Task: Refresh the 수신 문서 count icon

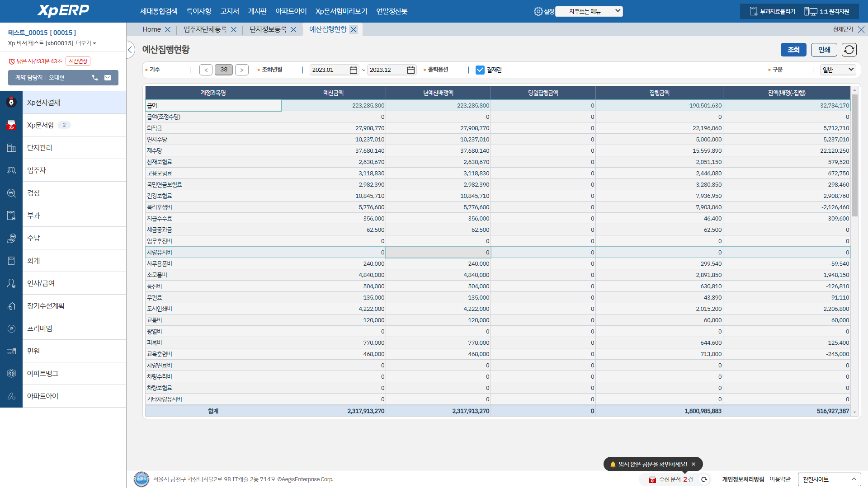Action: click(x=704, y=479)
